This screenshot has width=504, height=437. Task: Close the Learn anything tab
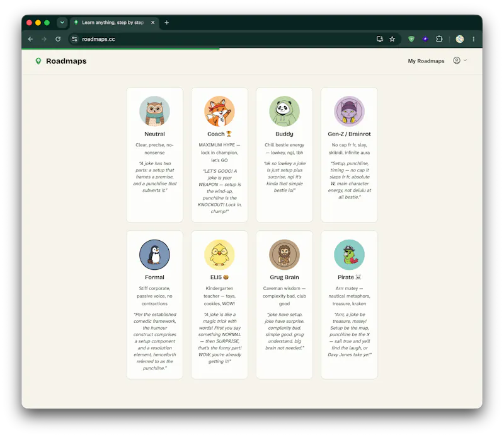(153, 23)
